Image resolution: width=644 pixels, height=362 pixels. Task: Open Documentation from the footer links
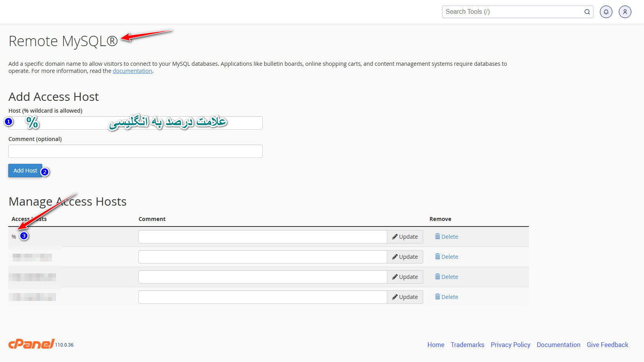click(x=558, y=345)
